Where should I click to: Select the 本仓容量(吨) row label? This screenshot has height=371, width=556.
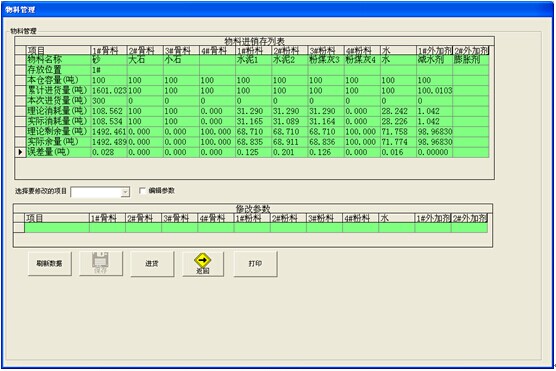pyautogui.click(x=59, y=80)
